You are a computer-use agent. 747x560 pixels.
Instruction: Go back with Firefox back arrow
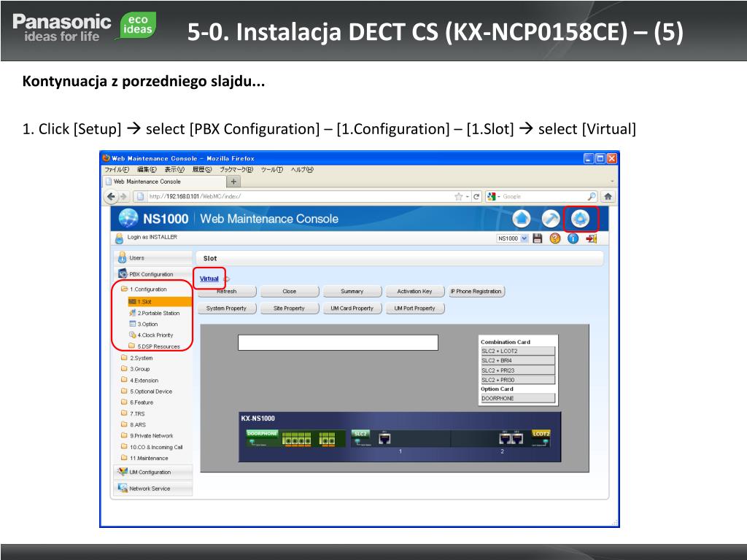coord(111,196)
